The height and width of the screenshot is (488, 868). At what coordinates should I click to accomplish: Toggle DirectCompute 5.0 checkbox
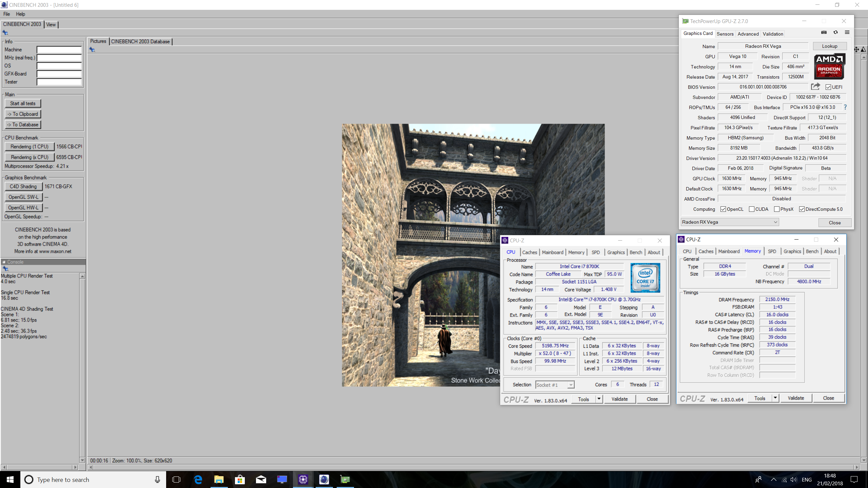[x=802, y=209]
